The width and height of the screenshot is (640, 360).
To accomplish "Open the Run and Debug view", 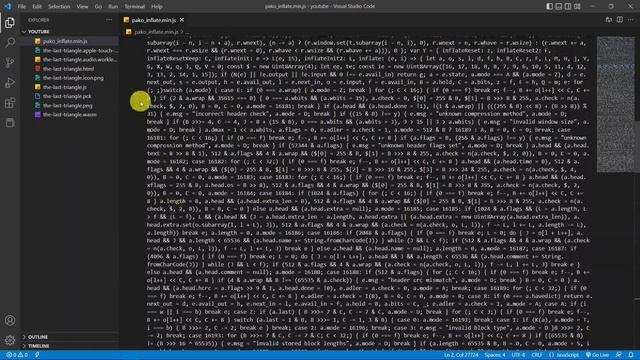I will tap(10, 83).
